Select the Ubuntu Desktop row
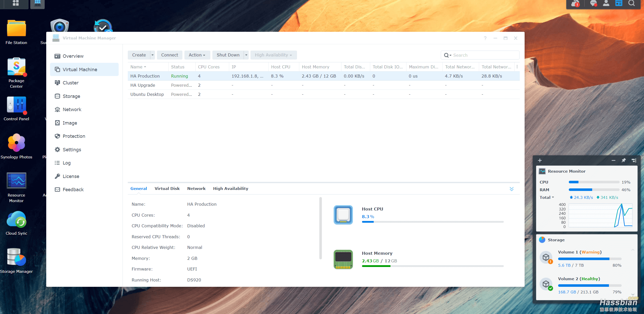Viewport: 644px width, 314px height. 324,94
